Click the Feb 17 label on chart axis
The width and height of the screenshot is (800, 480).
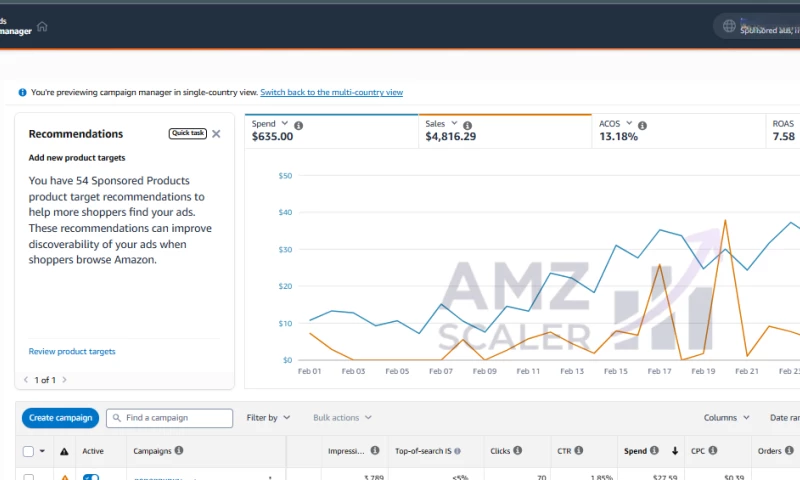point(659,371)
